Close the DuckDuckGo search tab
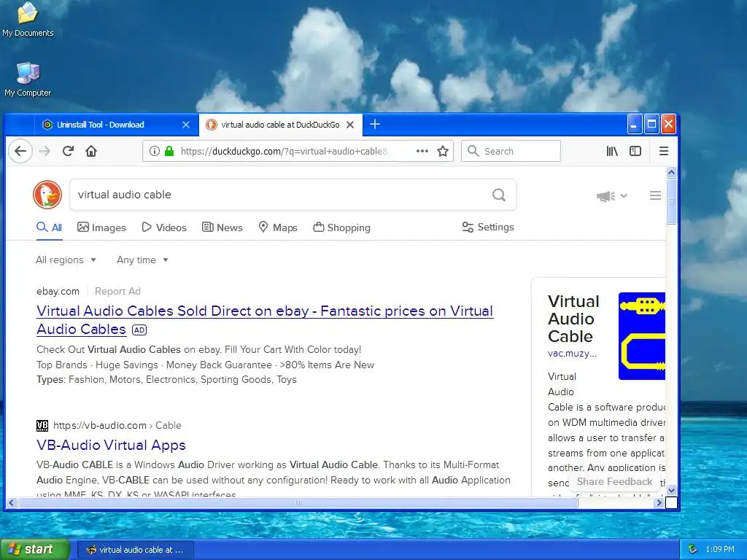This screenshot has height=560, width=747. 350,125
